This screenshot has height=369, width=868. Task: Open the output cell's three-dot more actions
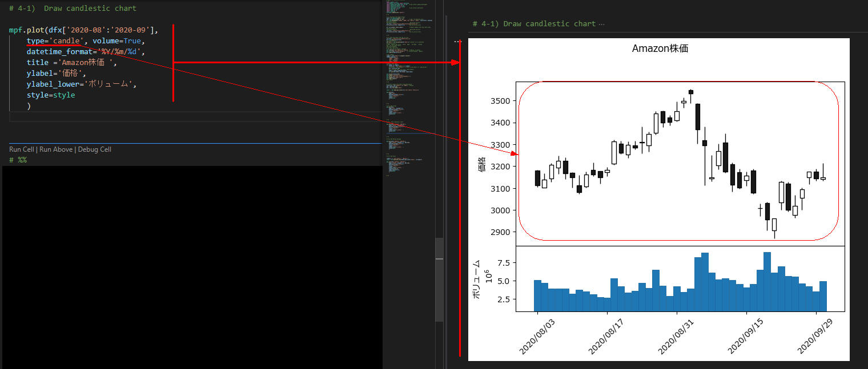458,41
